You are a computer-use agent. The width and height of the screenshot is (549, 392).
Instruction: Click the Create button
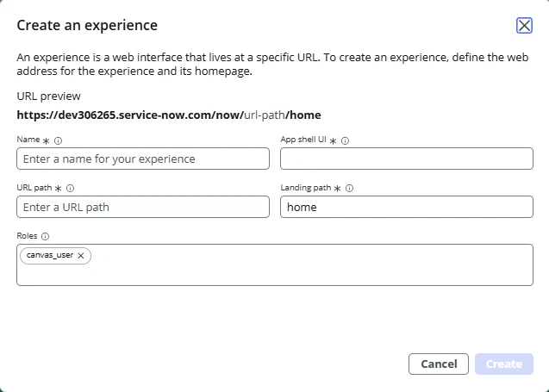click(x=504, y=364)
